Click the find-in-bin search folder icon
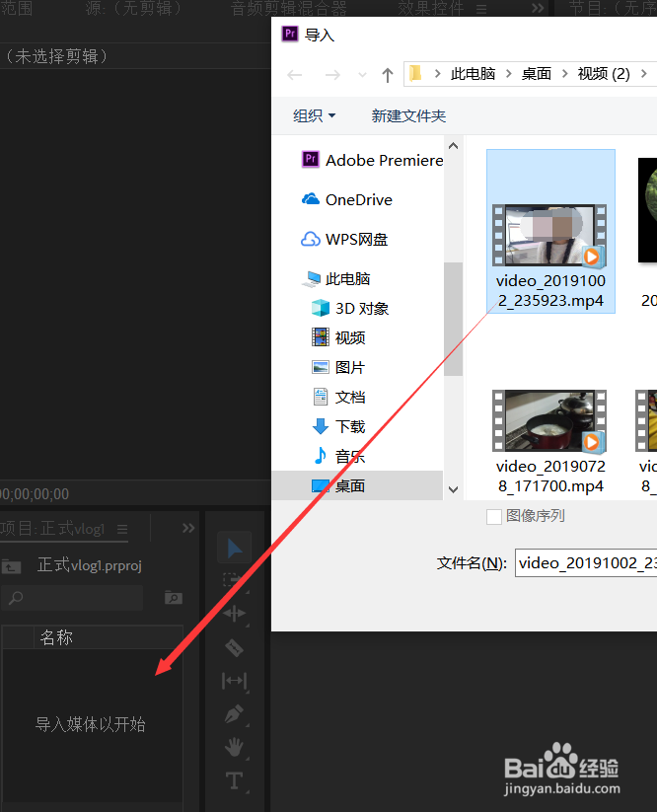 (174, 598)
